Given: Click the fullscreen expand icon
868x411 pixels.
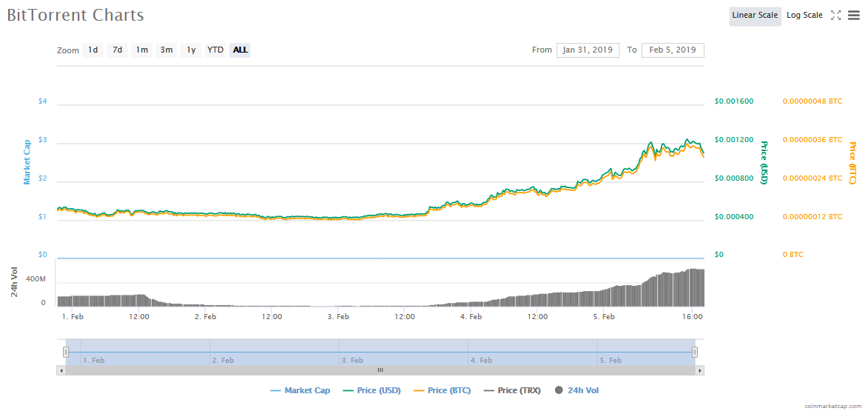Looking at the screenshot, I should [835, 16].
